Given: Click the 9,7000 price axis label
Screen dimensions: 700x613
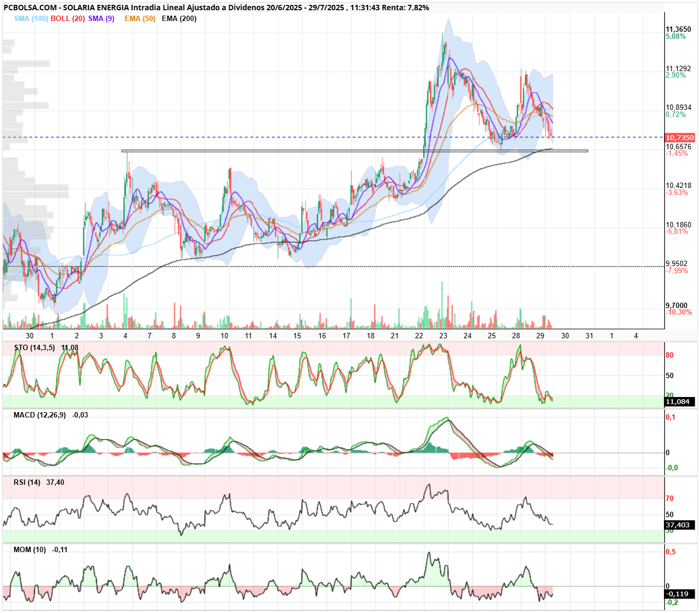Looking at the screenshot, I should pyautogui.click(x=677, y=305).
